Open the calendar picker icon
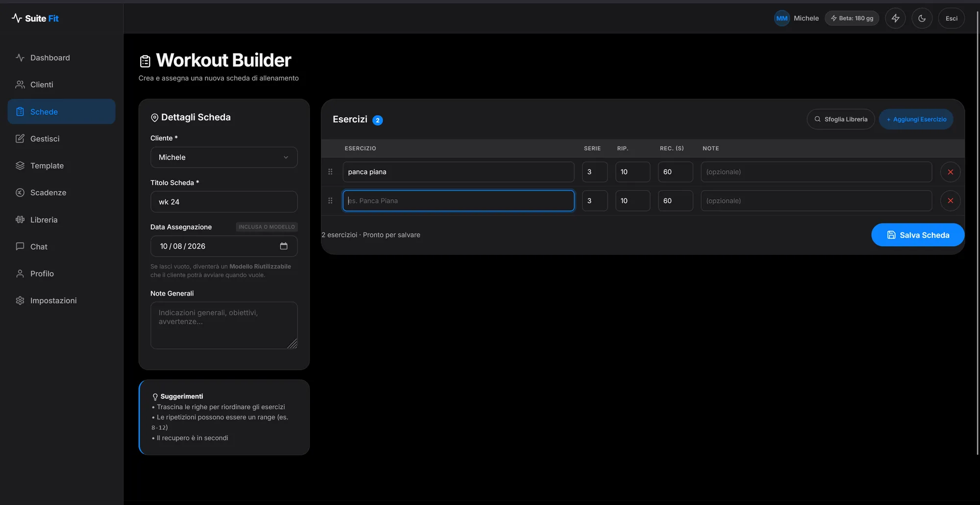This screenshot has height=505, width=980. click(284, 246)
